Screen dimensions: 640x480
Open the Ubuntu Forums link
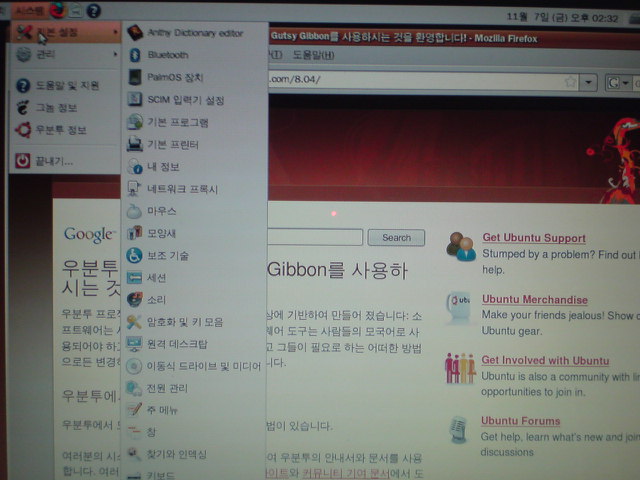pos(520,421)
